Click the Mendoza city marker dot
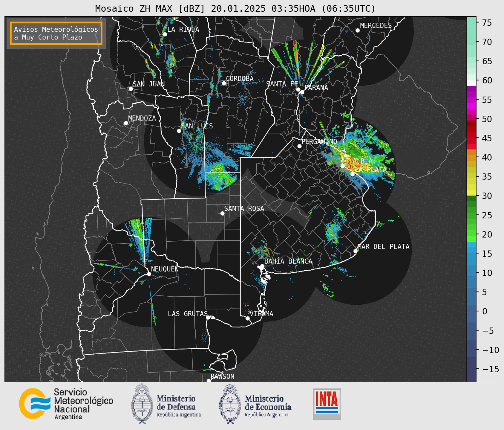 [x=126, y=123]
